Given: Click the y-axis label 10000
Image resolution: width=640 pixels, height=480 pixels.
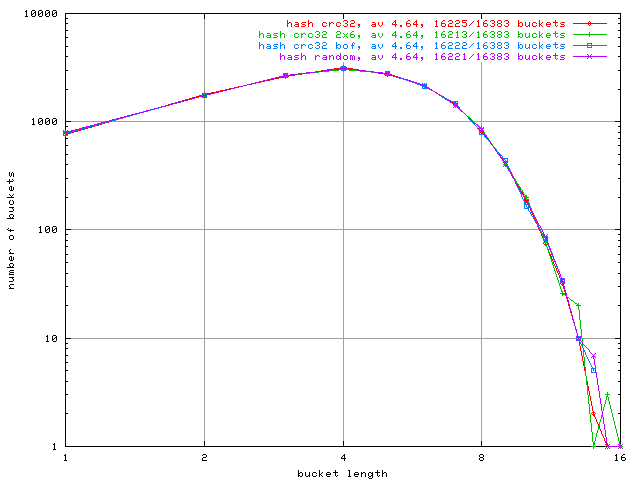Looking at the screenshot, I should 40,13.
